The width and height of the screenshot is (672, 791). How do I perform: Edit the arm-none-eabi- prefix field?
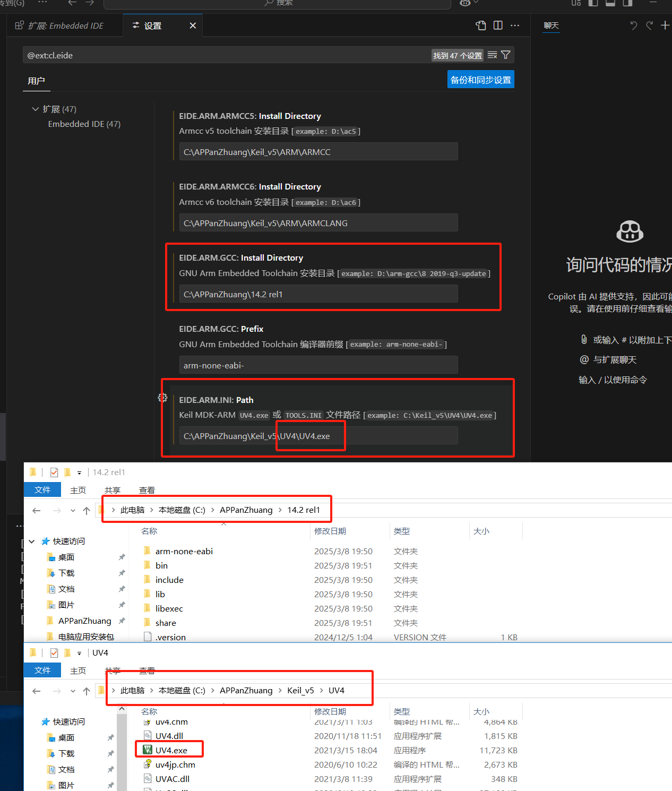pos(318,365)
